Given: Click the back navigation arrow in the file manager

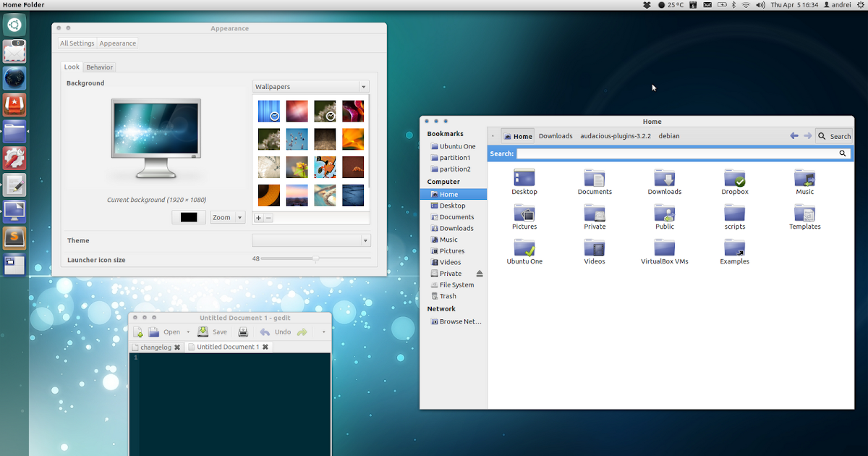Looking at the screenshot, I should (793, 135).
